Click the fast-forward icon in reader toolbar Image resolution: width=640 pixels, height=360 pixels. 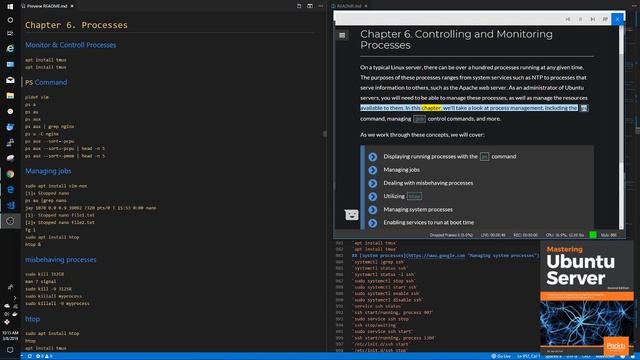pyautogui.click(x=605, y=19)
